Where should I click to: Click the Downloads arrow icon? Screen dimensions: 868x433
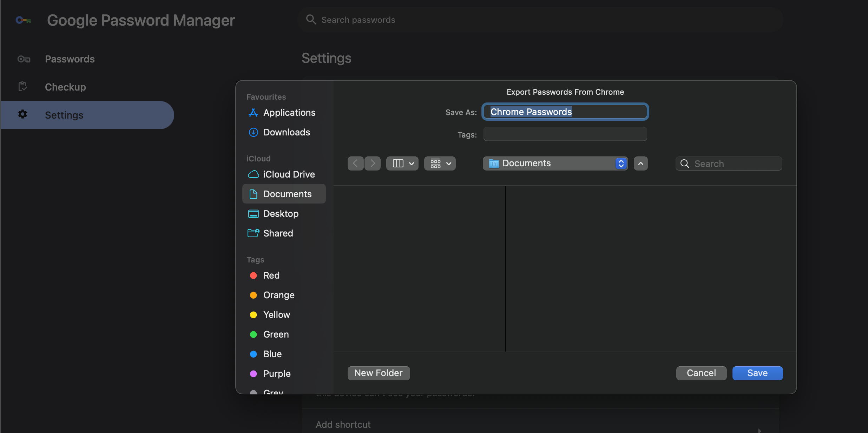(253, 132)
